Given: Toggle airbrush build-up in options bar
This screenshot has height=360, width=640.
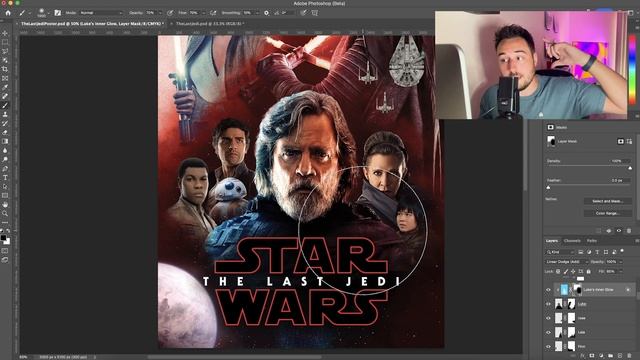Looking at the screenshot, I should tap(213, 13).
